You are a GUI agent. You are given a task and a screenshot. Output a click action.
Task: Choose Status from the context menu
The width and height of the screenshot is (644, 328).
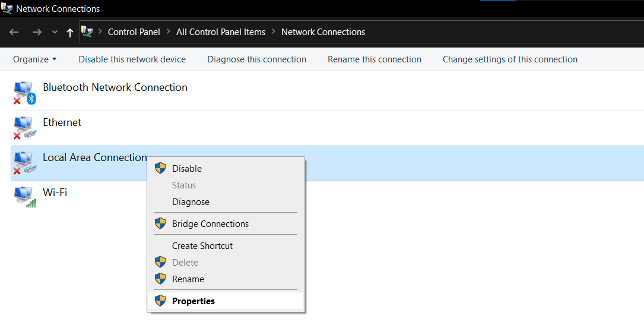click(226, 185)
